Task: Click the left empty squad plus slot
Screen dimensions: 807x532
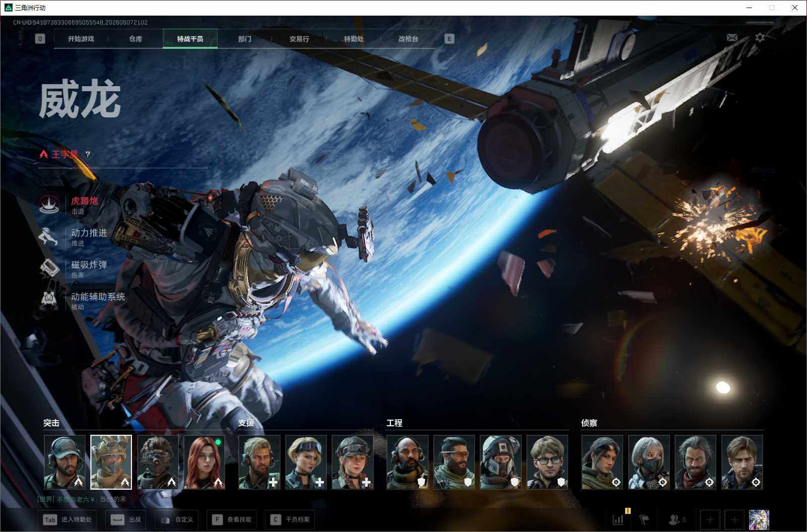Action: click(x=710, y=519)
